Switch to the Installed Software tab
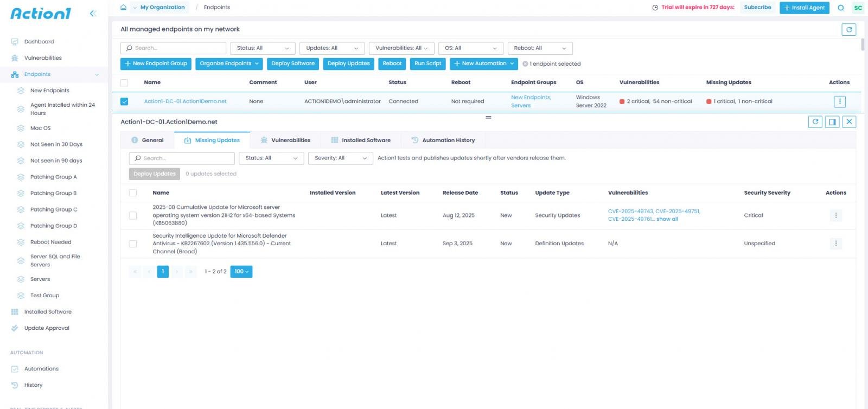This screenshot has height=409, width=868. pos(361,140)
